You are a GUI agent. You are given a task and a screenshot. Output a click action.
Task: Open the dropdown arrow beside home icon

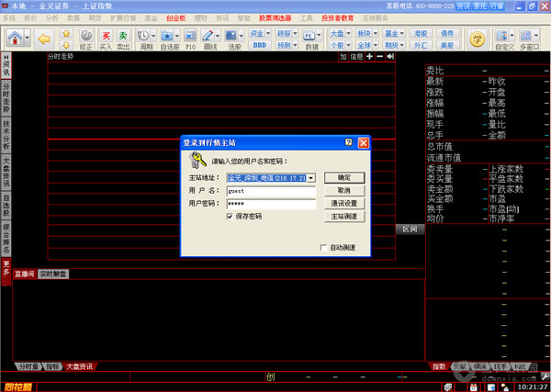tap(28, 38)
